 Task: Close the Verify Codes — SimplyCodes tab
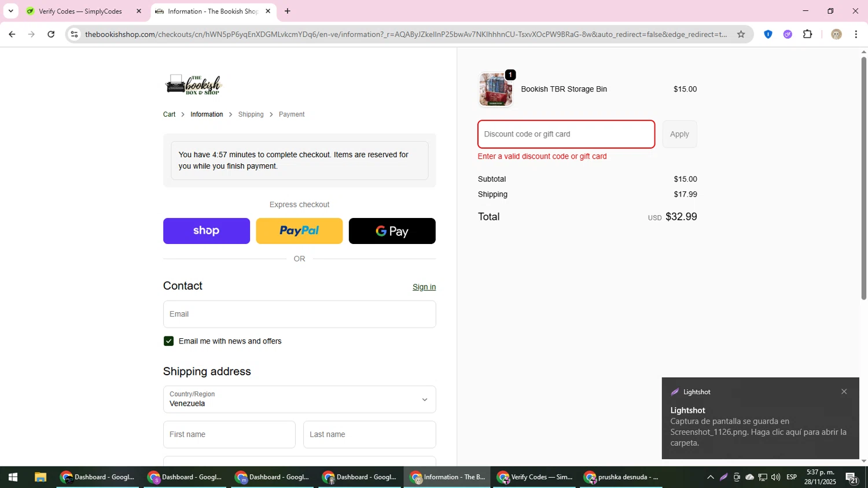point(139,11)
